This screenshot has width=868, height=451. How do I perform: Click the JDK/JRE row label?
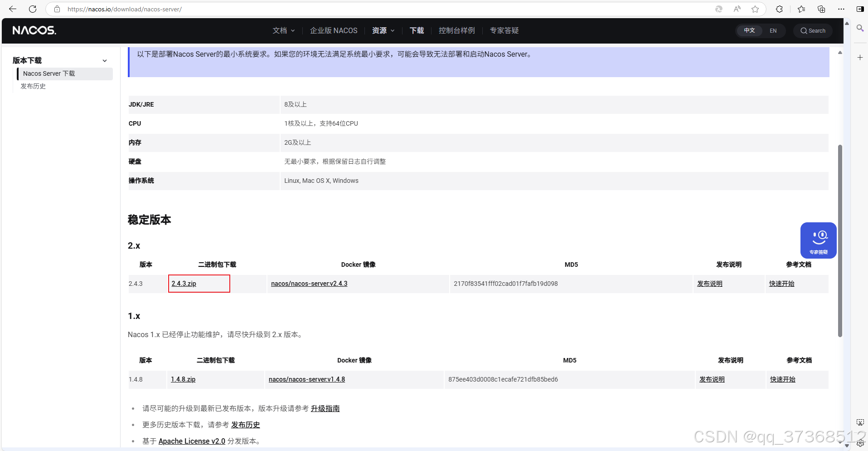(x=141, y=104)
